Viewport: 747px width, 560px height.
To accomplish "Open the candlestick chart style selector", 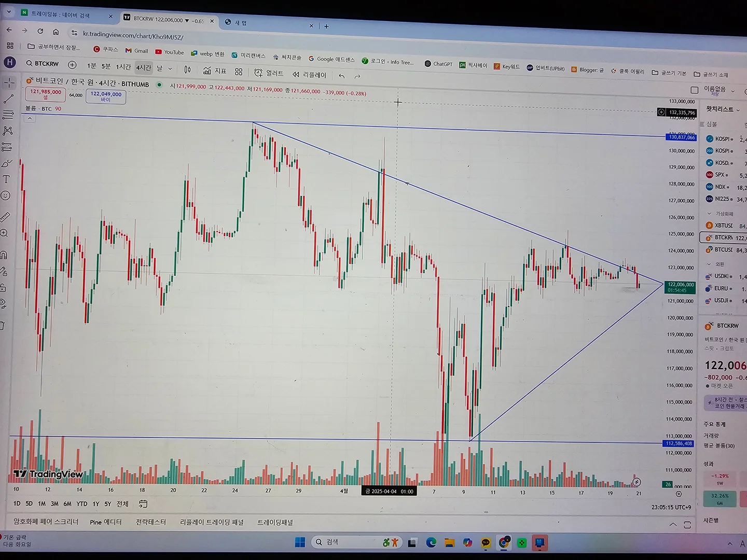I will coord(187,69).
